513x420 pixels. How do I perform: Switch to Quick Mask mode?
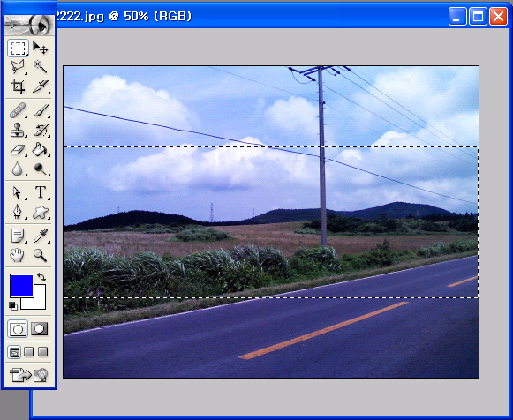pyautogui.click(x=39, y=329)
